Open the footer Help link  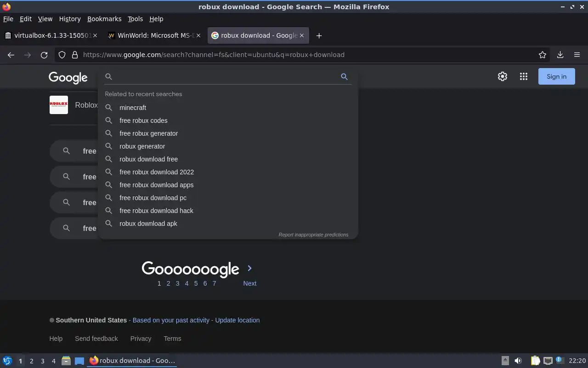coord(56,339)
